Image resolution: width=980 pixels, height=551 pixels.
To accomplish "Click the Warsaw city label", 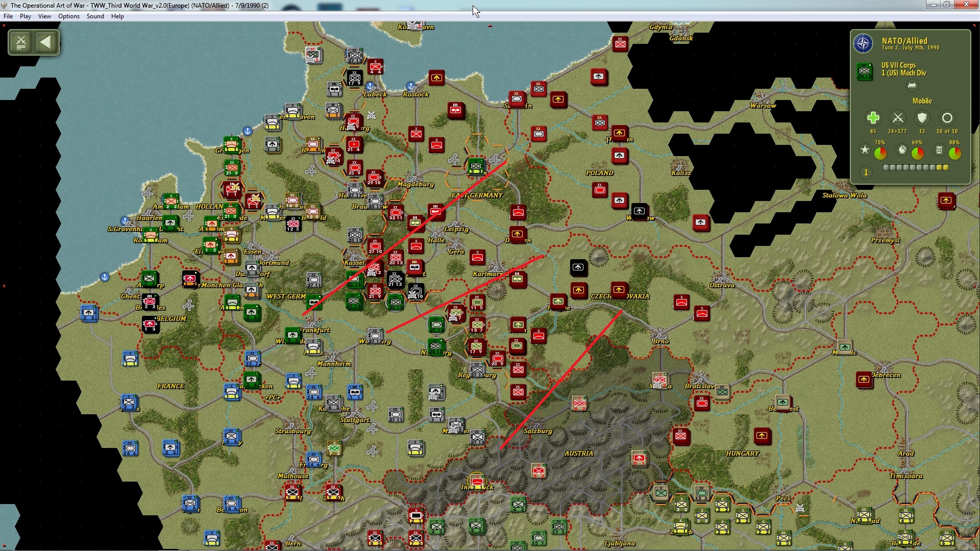I will click(x=763, y=106).
